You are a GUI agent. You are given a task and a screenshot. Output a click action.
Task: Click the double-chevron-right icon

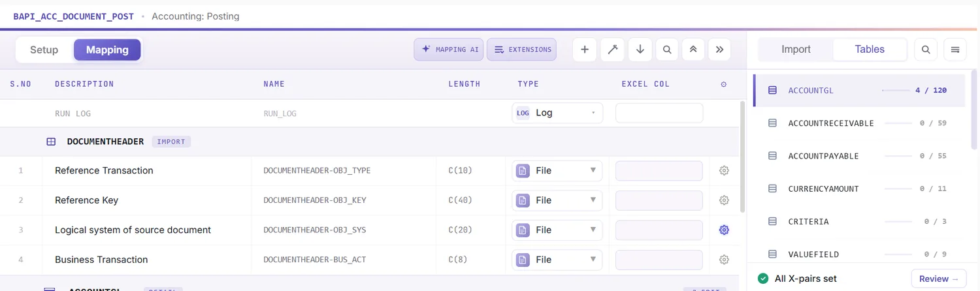click(719, 50)
